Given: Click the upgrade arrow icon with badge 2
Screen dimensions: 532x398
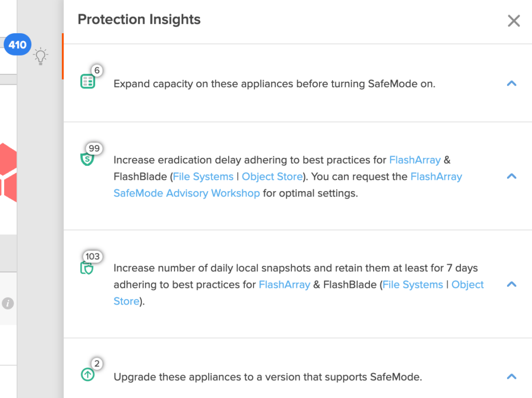Looking at the screenshot, I should pos(88,375).
